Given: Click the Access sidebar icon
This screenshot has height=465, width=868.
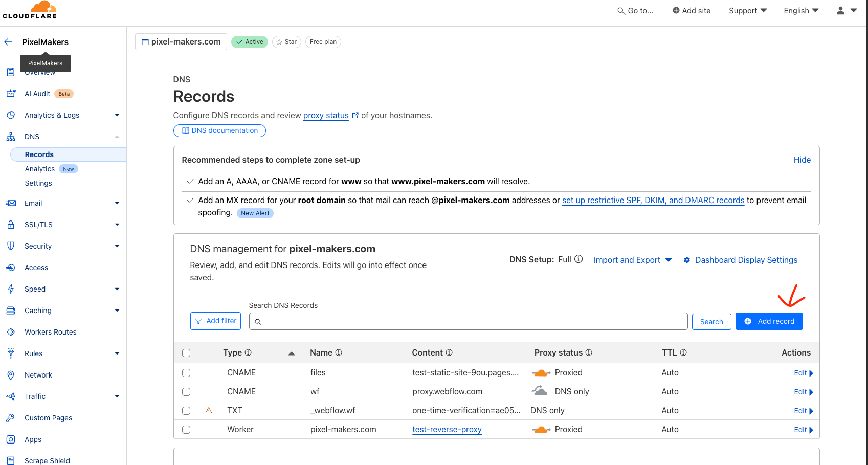Looking at the screenshot, I should [11, 268].
